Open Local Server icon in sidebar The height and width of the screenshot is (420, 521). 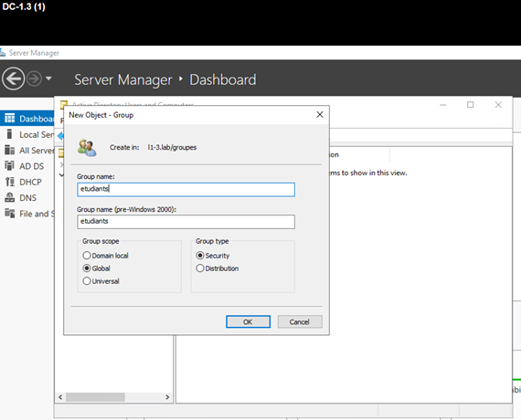(9, 134)
